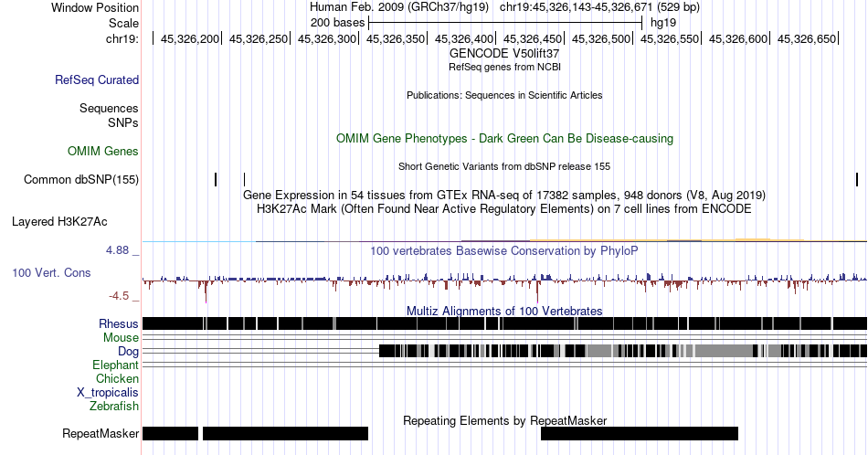Click the RefSeq Curated track label
Viewport: 868px width, 455px height.
(x=96, y=79)
